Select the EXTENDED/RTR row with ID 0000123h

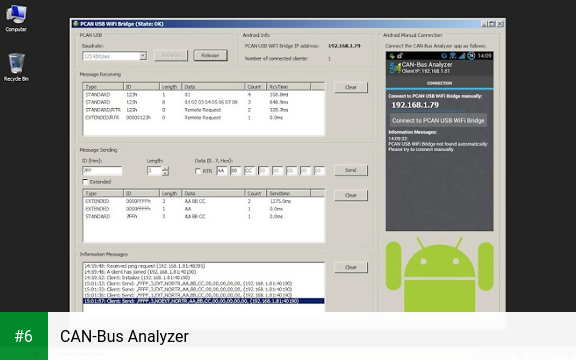pos(204,118)
